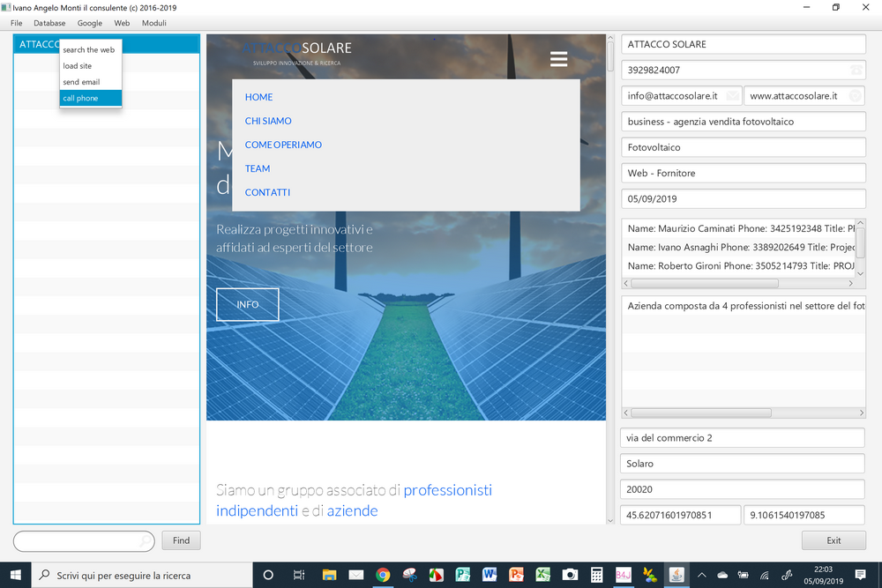The image size is (882, 588).
Task: Open Task View on the taskbar
Action: pyautogui.click(x=299, y=575)
